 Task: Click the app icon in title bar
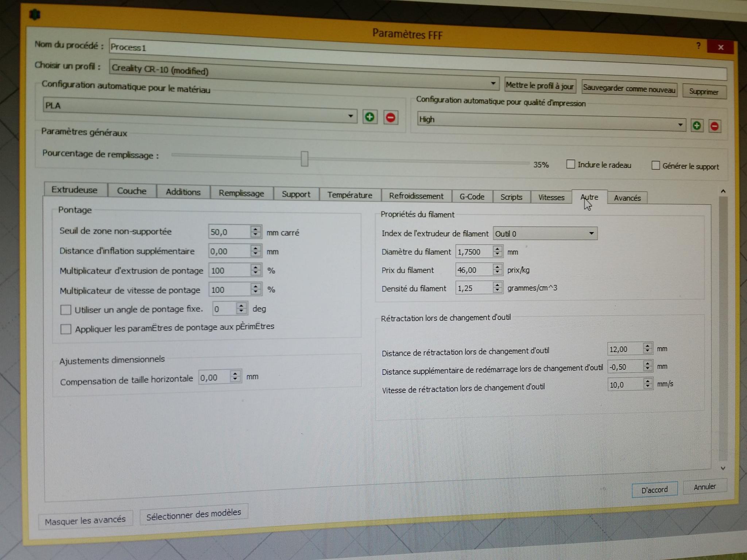(x=35, y=15)
